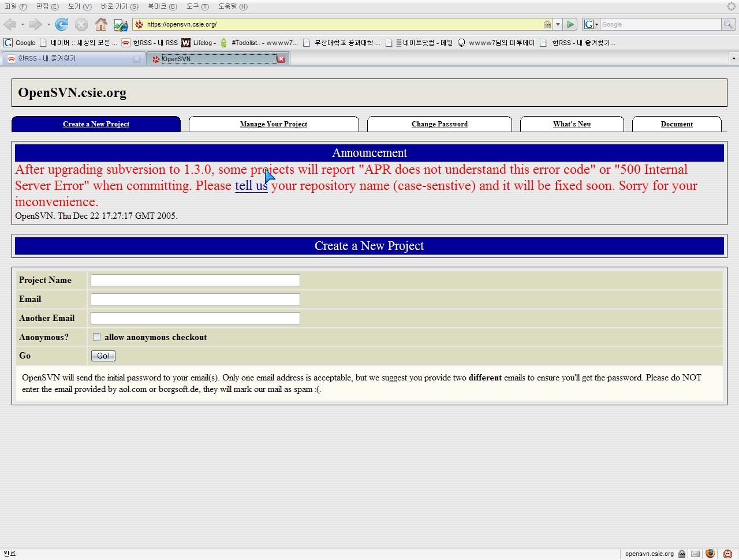Click into the Another Email field

click(x=195, y=318)
